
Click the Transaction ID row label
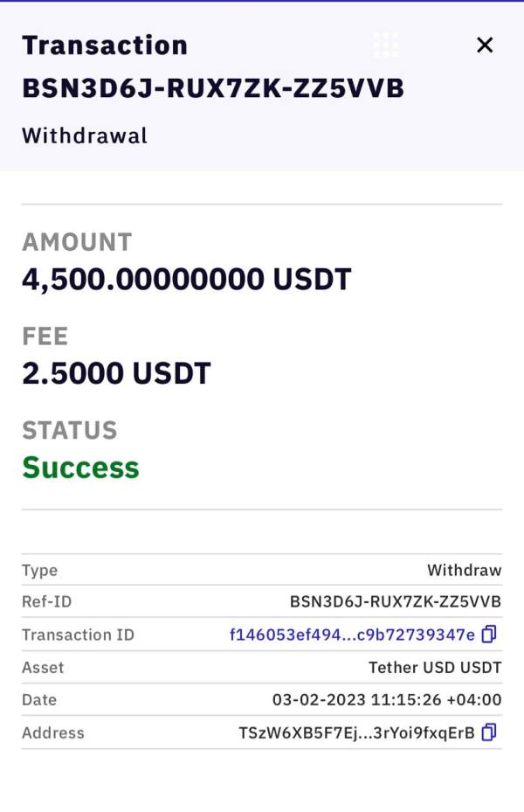click(x=78, y=635)
